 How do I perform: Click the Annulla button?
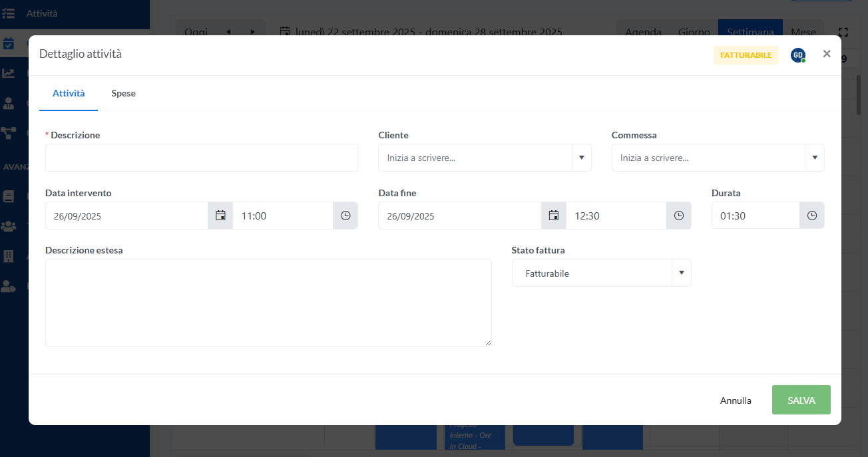point(736,400)
